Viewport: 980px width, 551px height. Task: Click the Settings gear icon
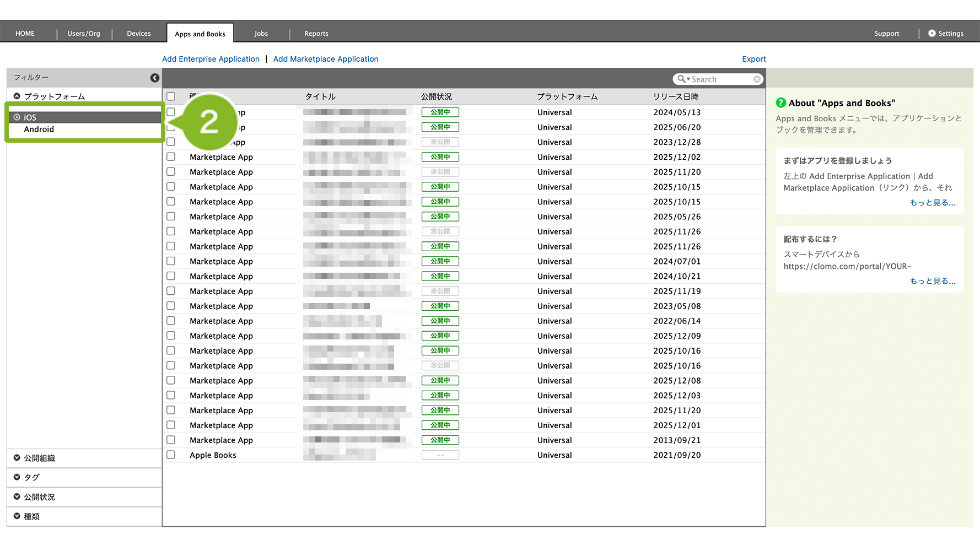931,34
